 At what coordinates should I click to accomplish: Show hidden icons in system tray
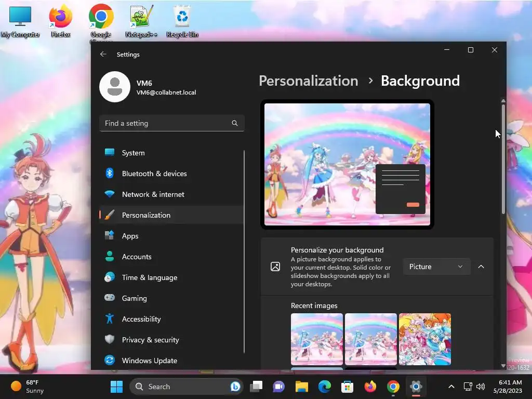pos(451,387)
